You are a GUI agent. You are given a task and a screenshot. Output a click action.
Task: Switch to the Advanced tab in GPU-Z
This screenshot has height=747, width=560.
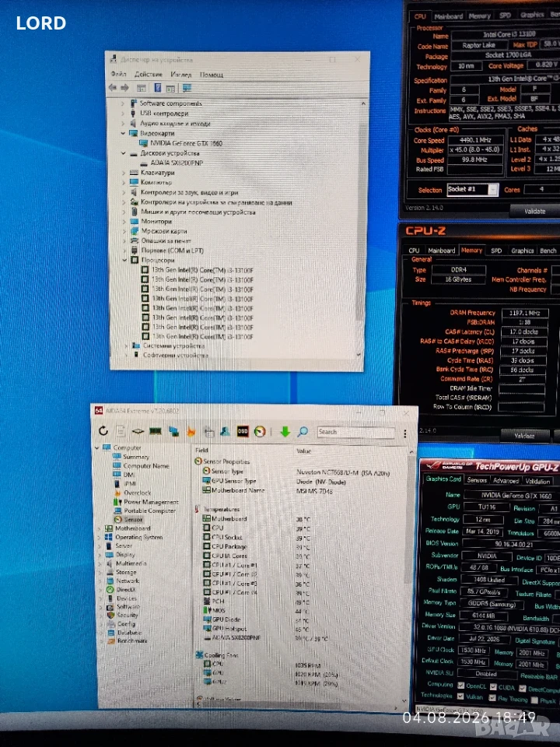click(506, 481)
